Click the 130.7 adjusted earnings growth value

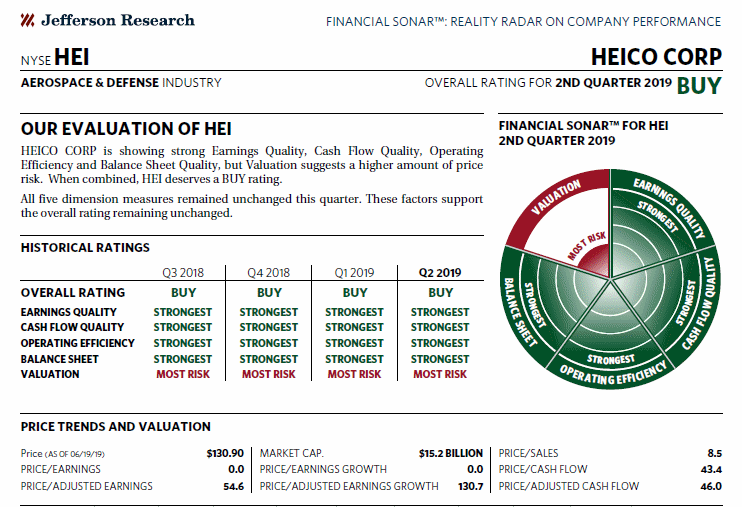pyautogui.click(x=470, y=486)
